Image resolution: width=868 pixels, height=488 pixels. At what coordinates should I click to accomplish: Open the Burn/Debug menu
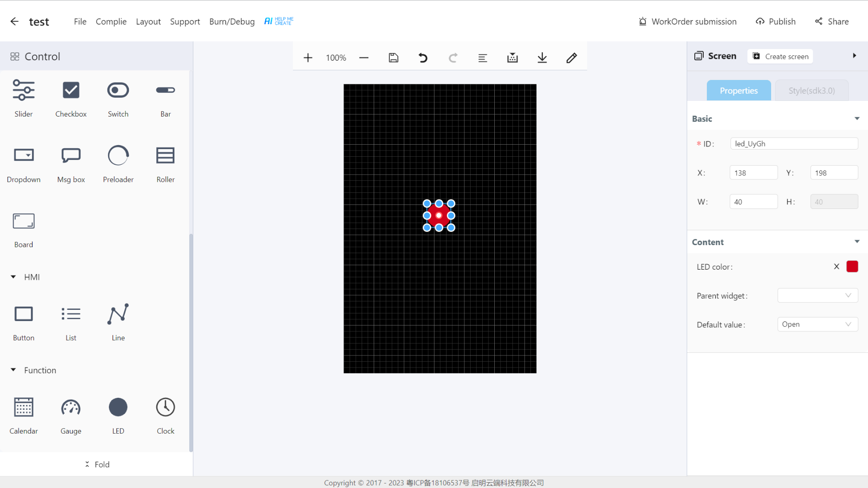click(232, 21)
